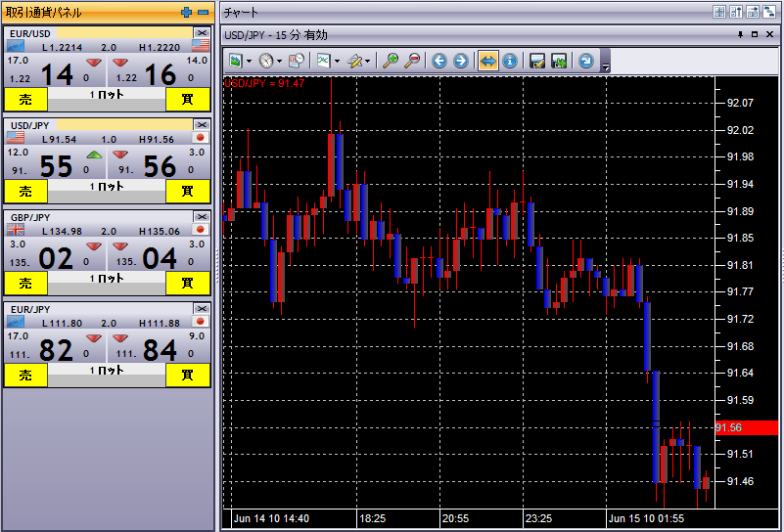This screenshot has height=532, width=784.
Task: Remove currency panel with minus icon
Action: coord(203,13)
